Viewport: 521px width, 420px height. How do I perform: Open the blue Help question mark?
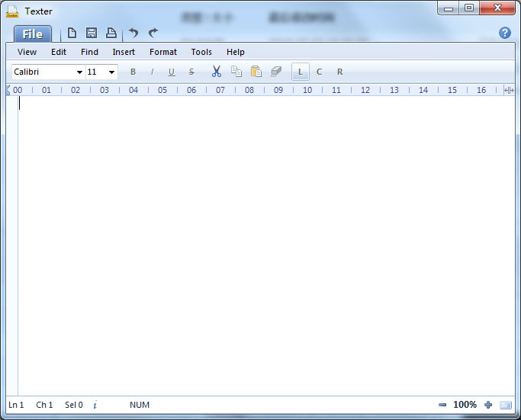[505, 33]
